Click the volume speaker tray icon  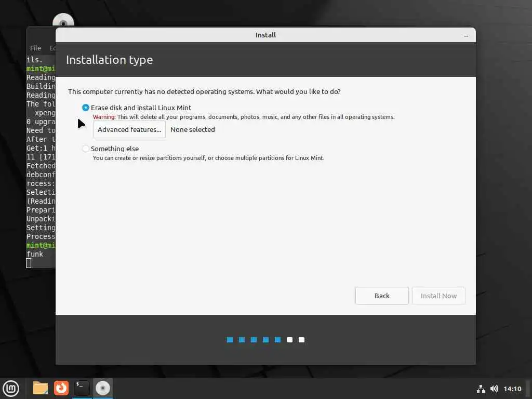[x=495, y=389]
